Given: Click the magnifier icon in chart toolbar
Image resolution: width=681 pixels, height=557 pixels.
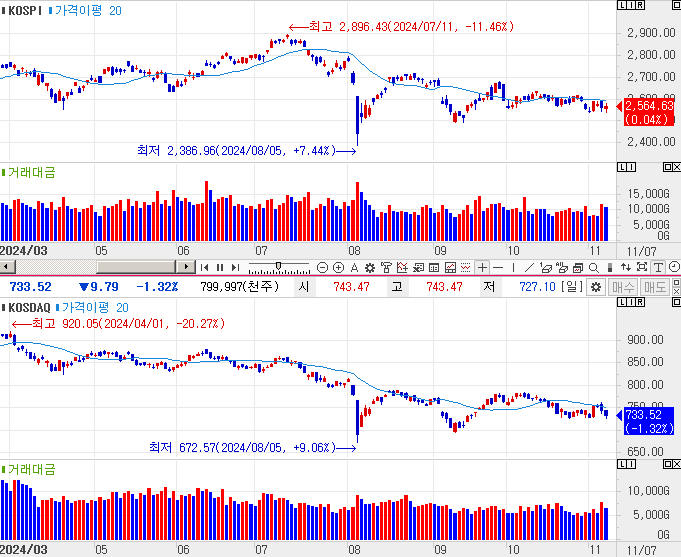Looking at the screenshot, I should point(594,268).
